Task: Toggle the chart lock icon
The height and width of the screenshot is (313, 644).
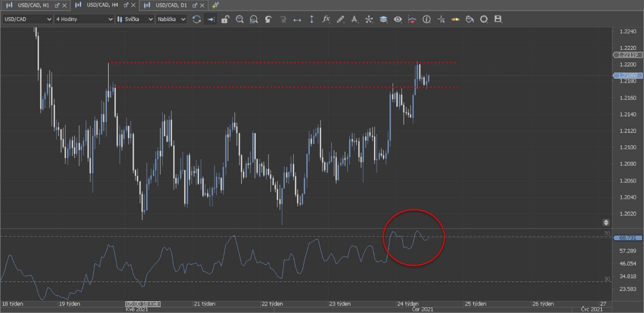Action: point(225,20)
